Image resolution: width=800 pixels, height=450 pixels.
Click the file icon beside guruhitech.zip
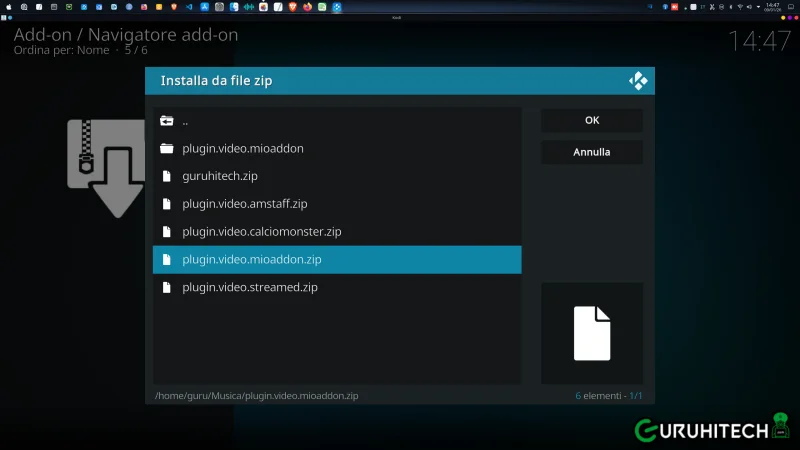coord(167,177)
